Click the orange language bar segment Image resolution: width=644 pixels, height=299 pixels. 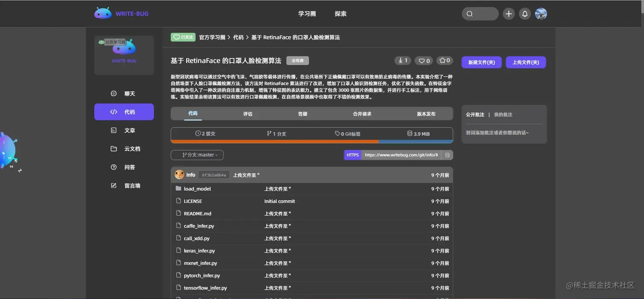[x=275, y=141]
